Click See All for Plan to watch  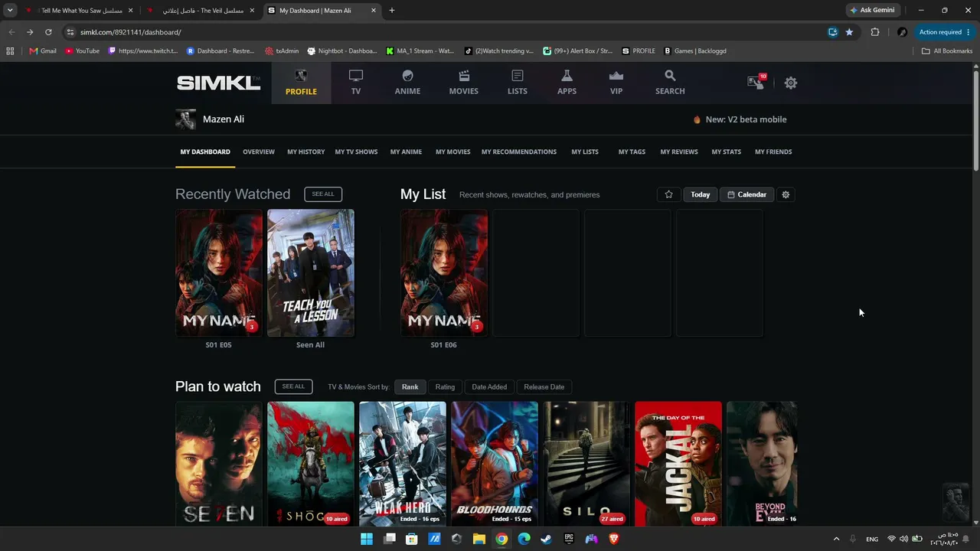(x=293, y=386)
